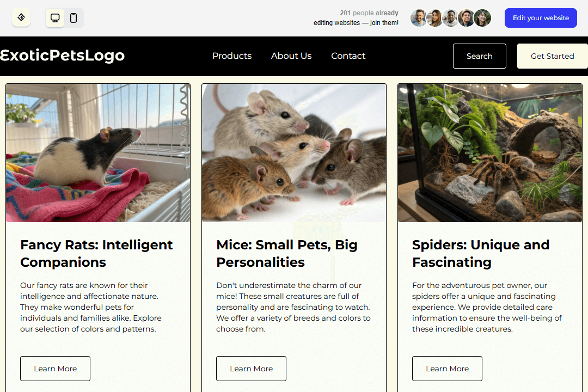The width and height of the screenshot is (588, 392).
Task: Open the mice group photo thumbnail
Action: point(294,153)
